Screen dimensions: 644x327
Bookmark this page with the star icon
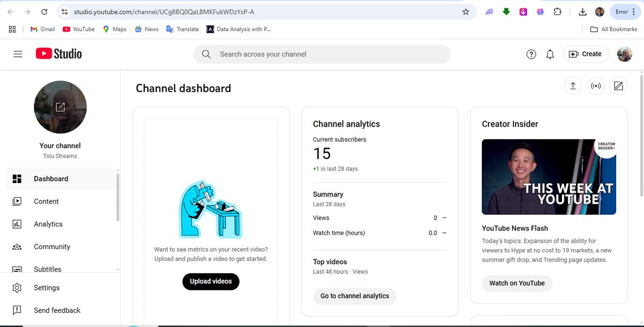point(466,12)
